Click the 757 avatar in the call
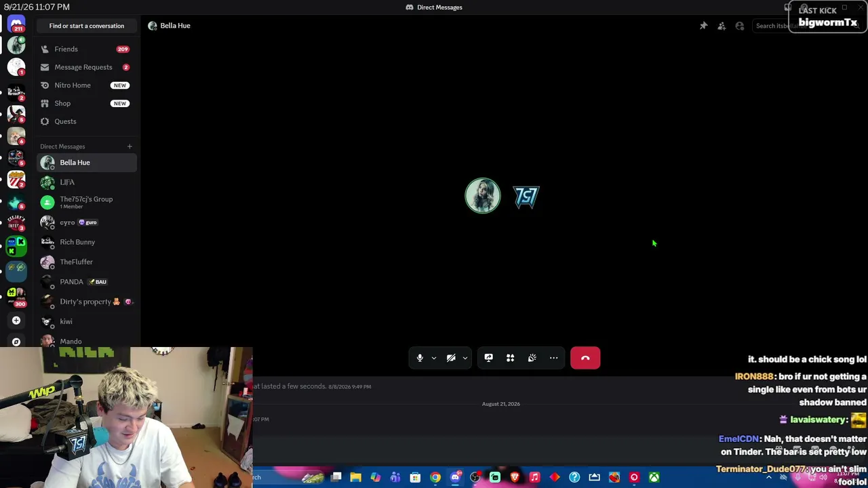 pos(526,196)
